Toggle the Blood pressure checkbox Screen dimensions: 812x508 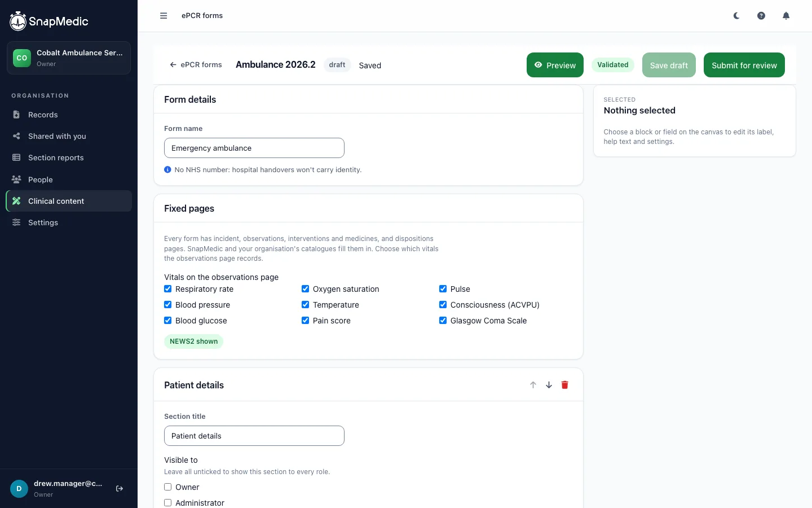(x=168, y=305)
